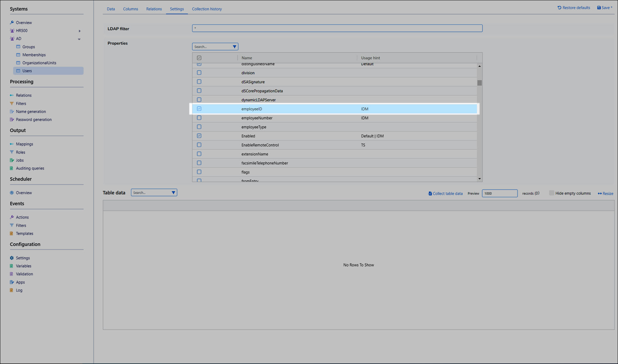
Task: Expand the HR500 system node
Action: [x=80, y=31]
